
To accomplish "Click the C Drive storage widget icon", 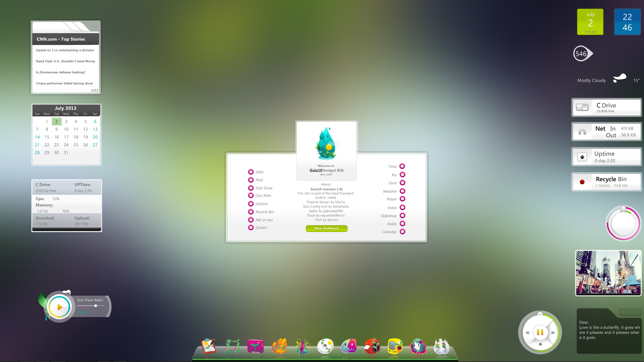I will point(581,107).
